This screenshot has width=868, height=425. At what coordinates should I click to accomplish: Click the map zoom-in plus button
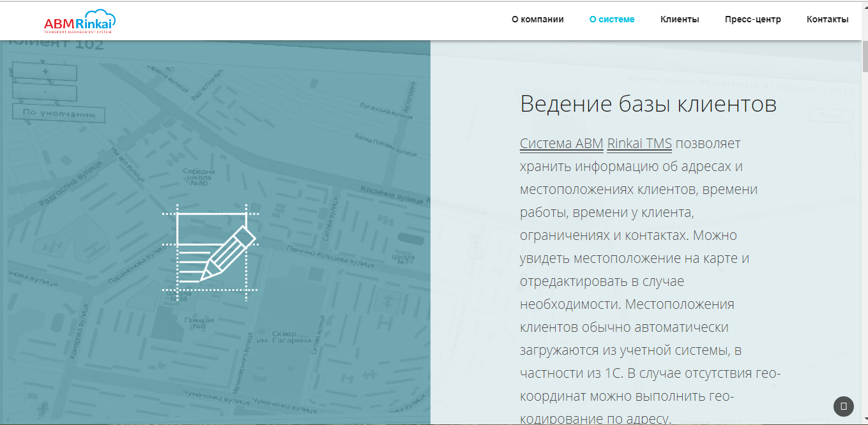point(45,72)
